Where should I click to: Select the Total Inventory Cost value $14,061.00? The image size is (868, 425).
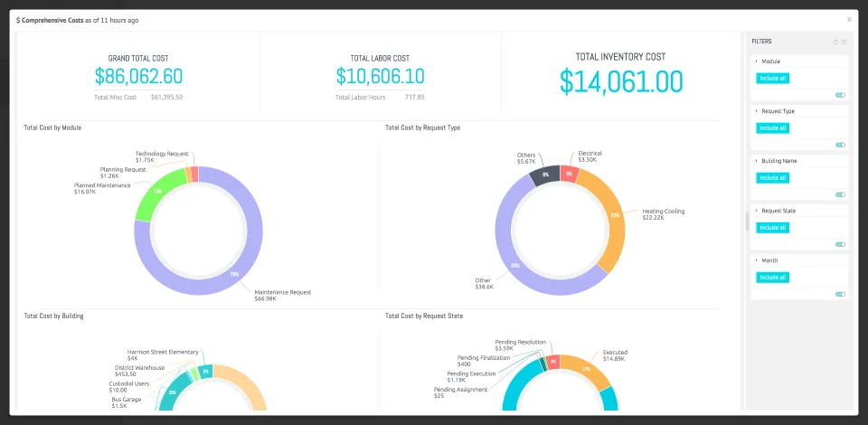[621, 81]
